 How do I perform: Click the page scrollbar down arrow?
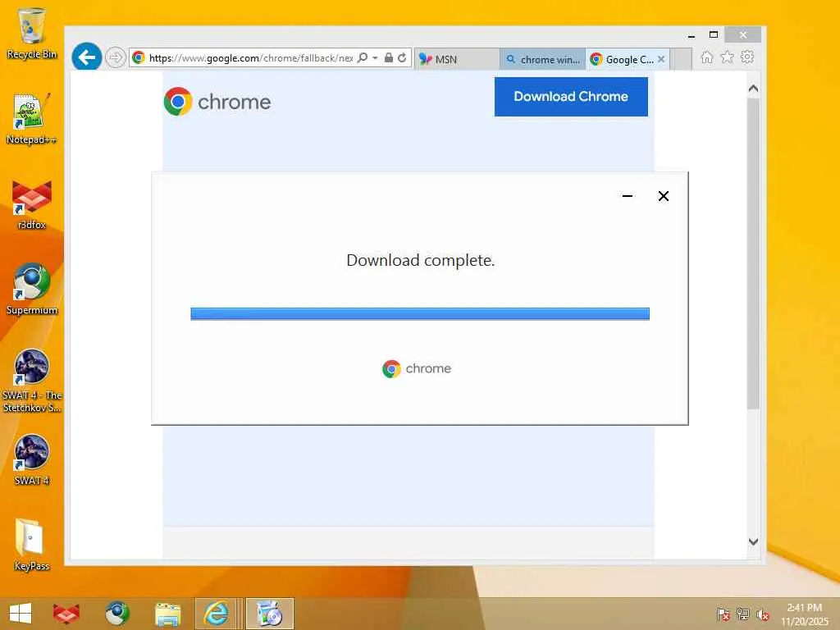(x=753, y=541)
